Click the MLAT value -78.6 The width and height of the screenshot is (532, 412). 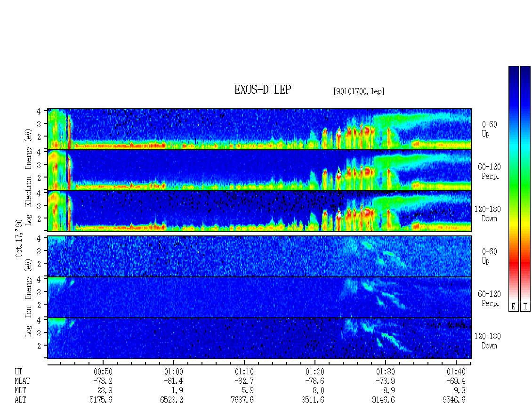314,381
